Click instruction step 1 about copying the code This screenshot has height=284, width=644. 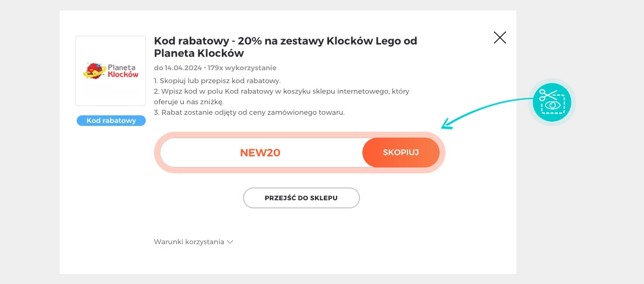(x=217, y=80)
